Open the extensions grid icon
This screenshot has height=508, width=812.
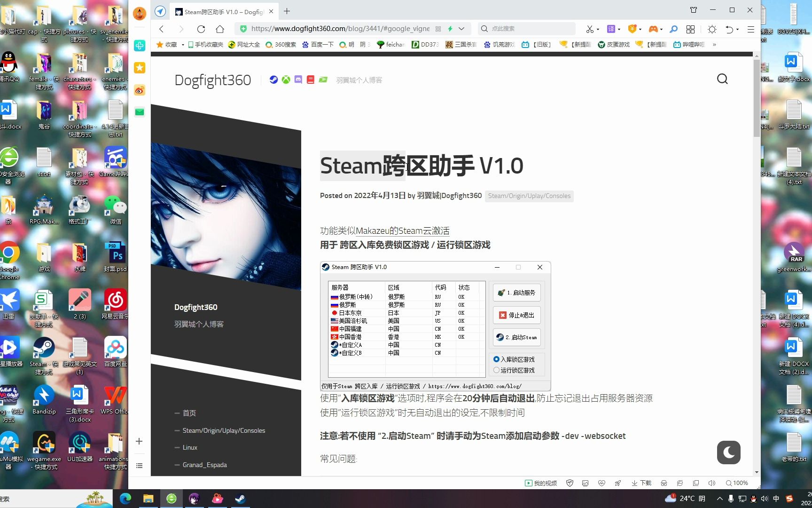(x=690, y=29)
